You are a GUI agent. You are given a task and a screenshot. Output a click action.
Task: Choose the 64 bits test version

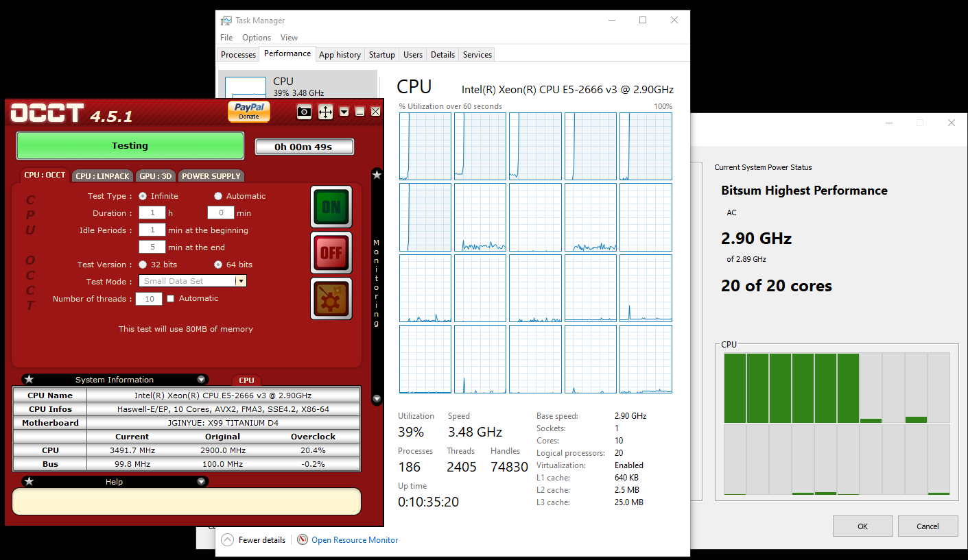click(218, 265)
